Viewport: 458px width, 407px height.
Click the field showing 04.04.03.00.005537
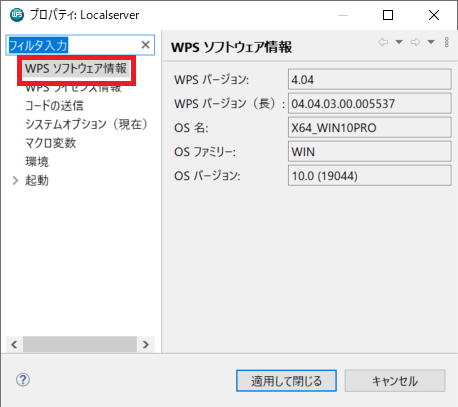370,103
